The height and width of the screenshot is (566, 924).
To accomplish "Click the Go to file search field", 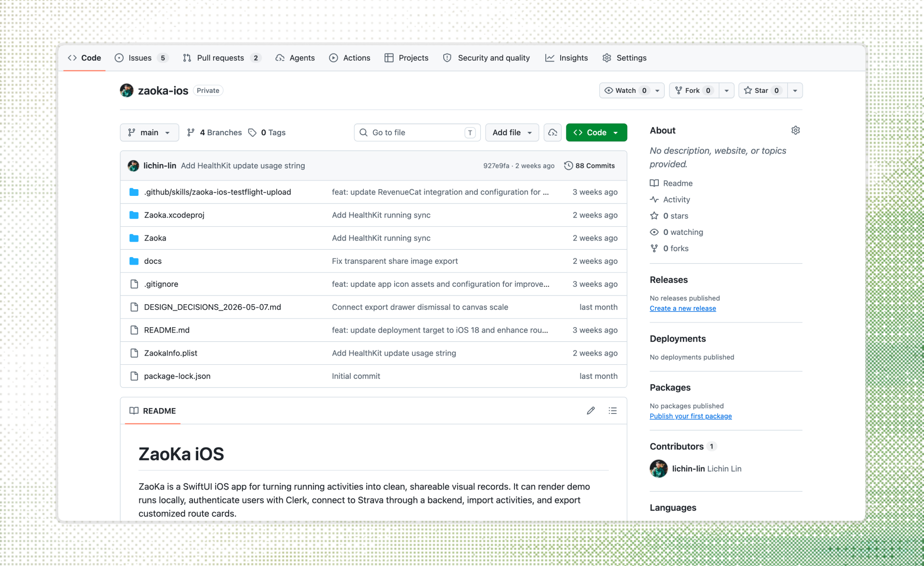I will [417, 132].
